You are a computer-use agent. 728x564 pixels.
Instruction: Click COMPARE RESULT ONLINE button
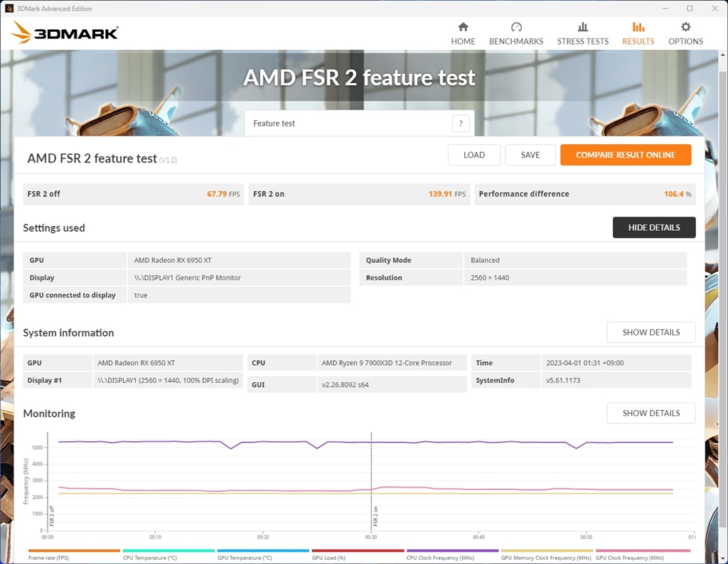pos(626,155)
